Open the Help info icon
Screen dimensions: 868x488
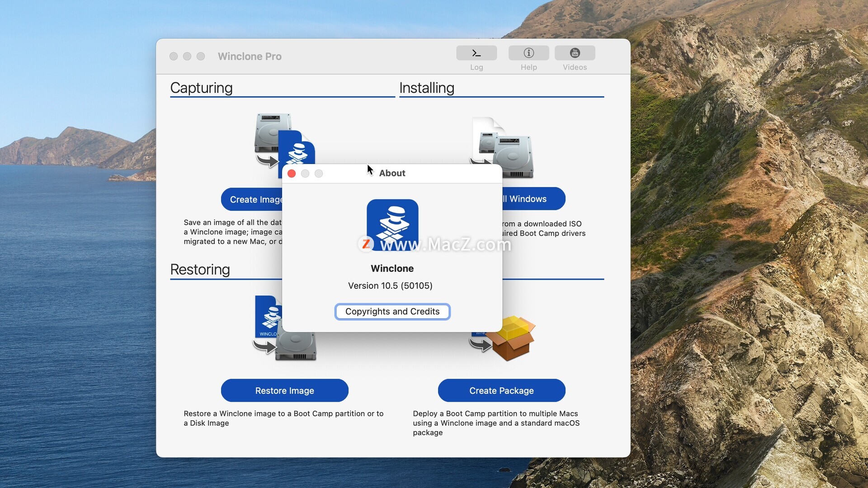[528, 53]
